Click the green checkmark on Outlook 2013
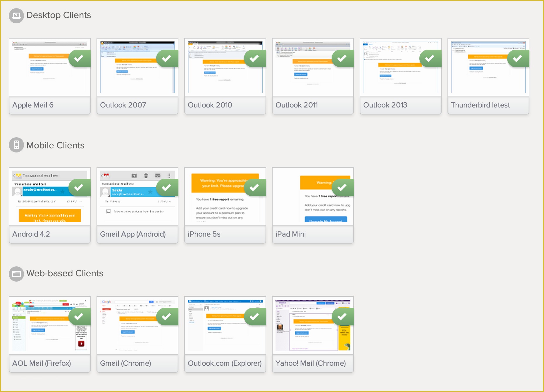Screen dimensions: 544x392 tap(431, 58)
